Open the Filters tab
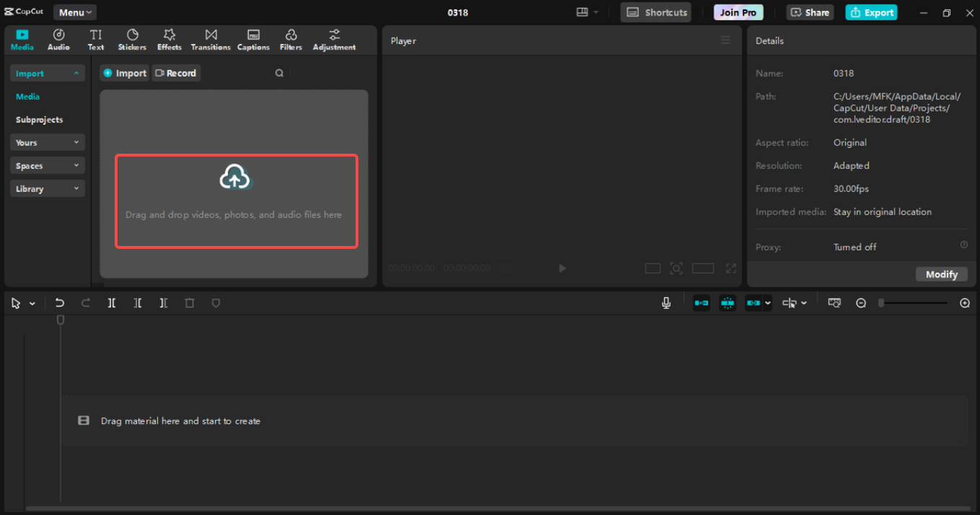Viewport: 980px width, 515px height. point(291,40)
